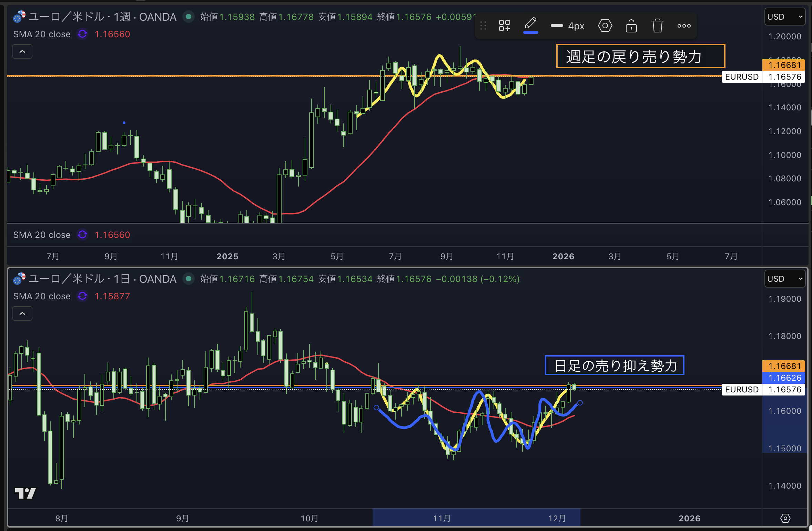This screenshot has width=812, height=531.
Task: Collapse weekly chart indicator legend
Action: point(22,52)
